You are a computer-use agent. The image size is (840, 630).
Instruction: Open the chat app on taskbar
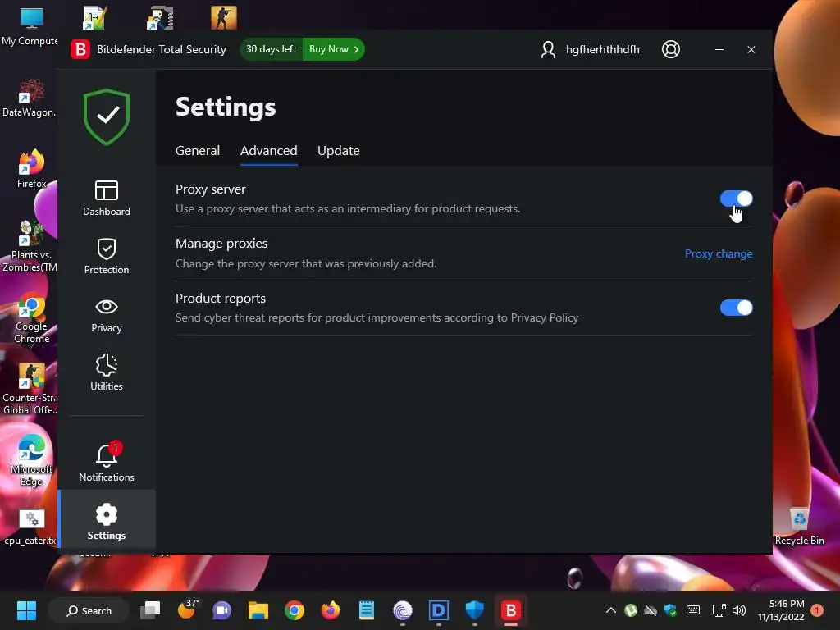click(221, 610)
